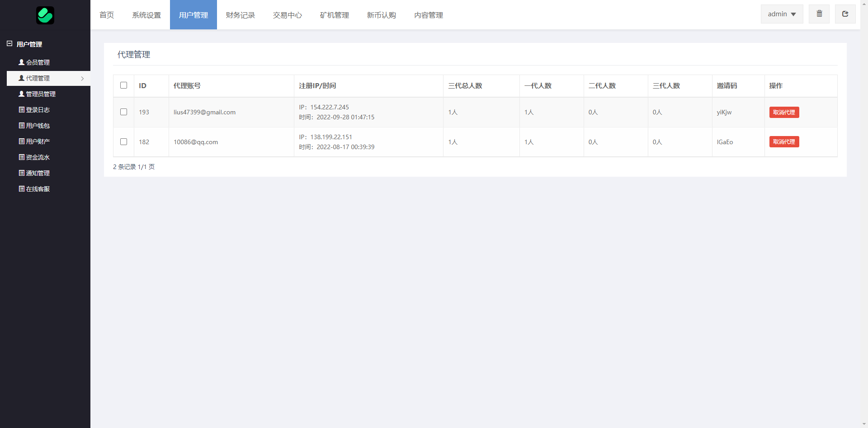Screen dimensions: 868x428
Task: Click the scrollbar down arrow at bottom right
Action: (864, 424)
